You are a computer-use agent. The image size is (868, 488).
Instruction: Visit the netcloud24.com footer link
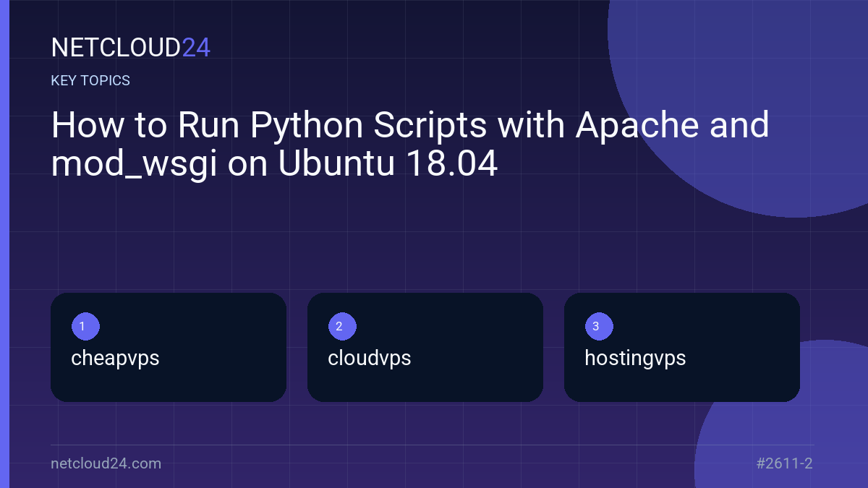(x=106, y=463)
